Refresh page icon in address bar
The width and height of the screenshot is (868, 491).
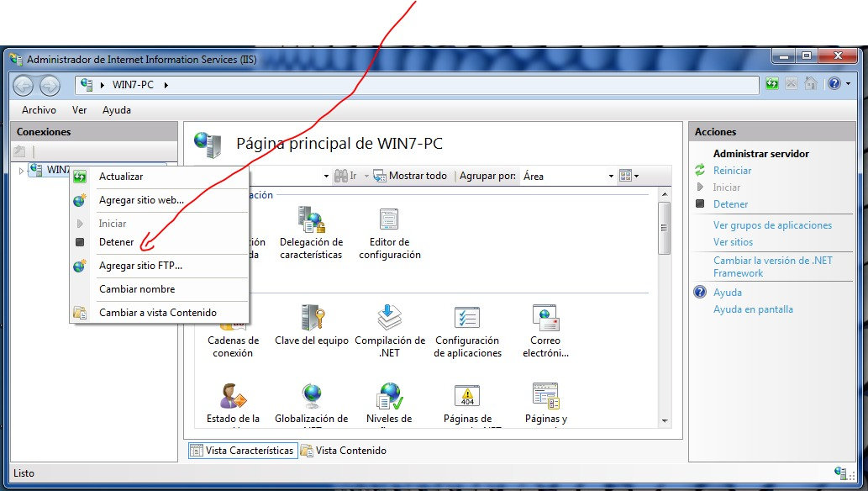[771, 84]
